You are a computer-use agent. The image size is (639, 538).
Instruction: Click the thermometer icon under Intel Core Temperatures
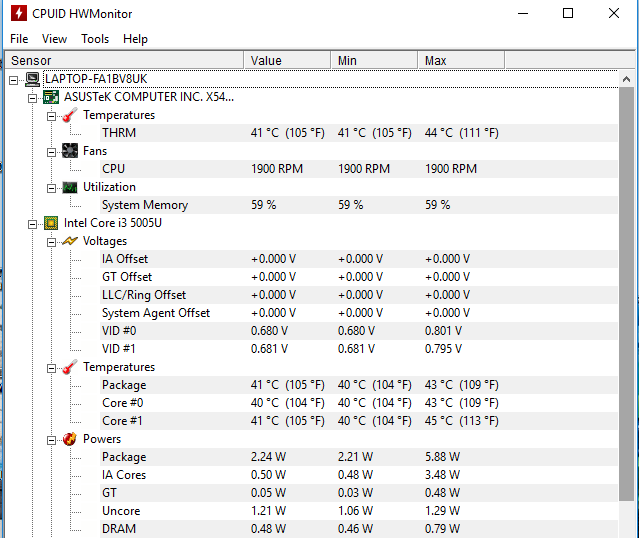pos(70,367)
